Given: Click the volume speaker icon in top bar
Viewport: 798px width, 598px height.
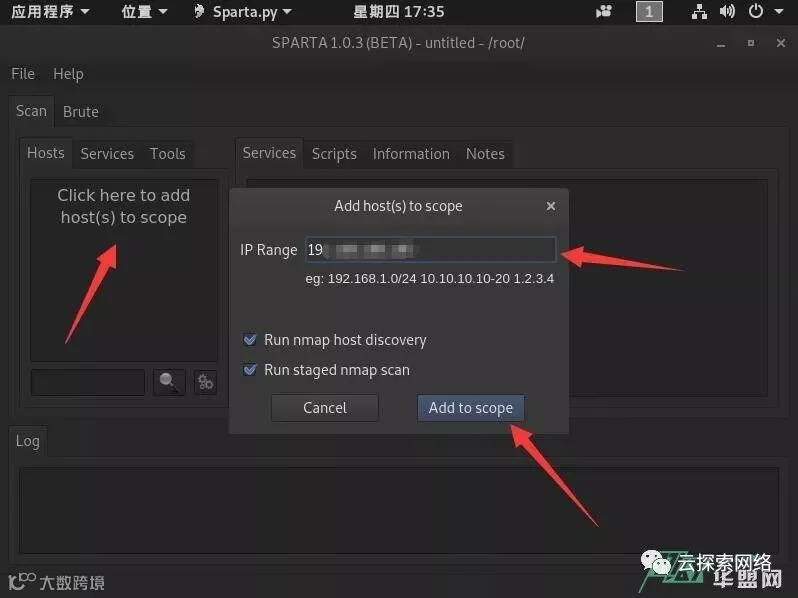Looking at the screenshot, I should tap(727, 11).
